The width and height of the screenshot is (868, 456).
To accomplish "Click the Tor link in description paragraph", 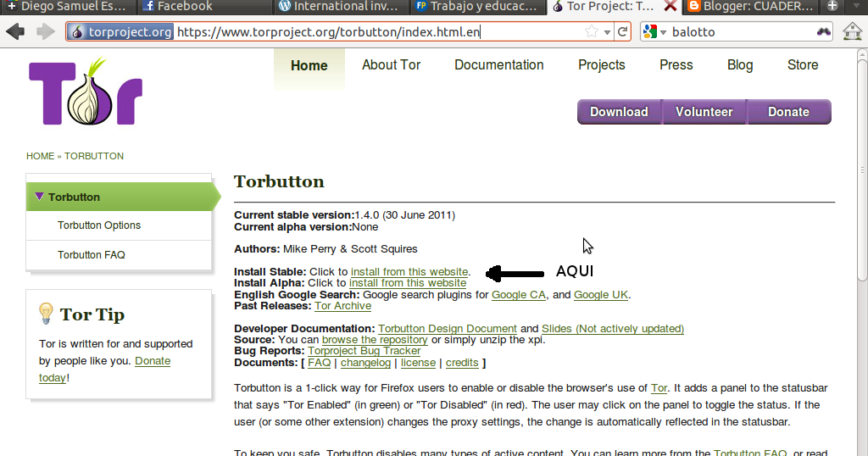I will (659, 388).
